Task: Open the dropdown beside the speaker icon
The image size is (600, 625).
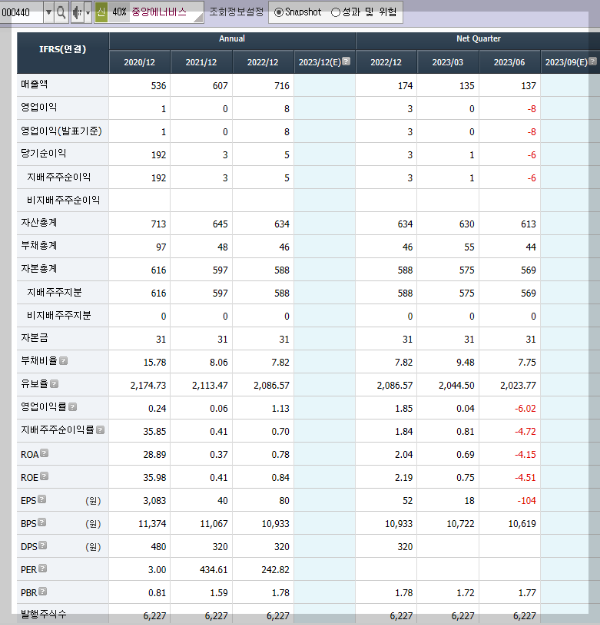Action: point(88,13)
